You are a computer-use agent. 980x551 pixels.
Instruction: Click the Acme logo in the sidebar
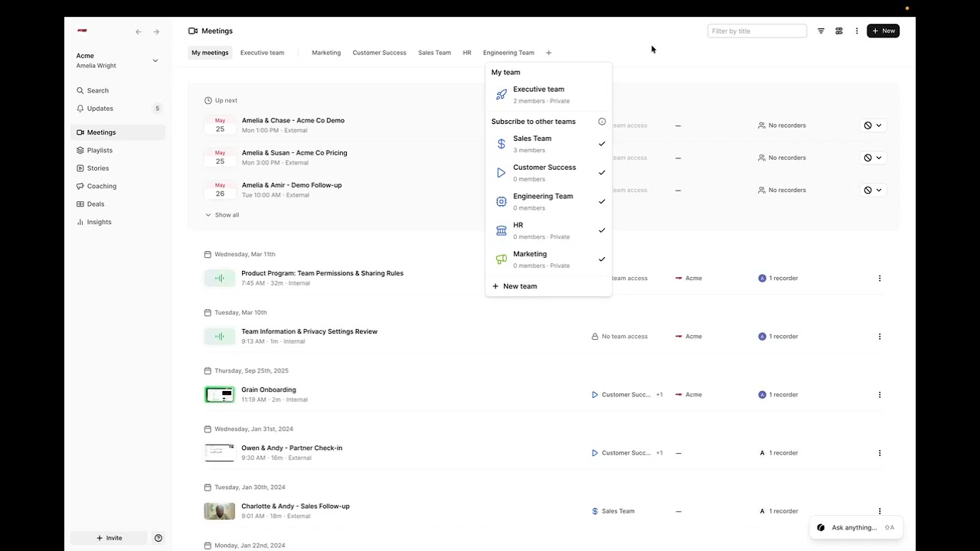click(82, 31)
